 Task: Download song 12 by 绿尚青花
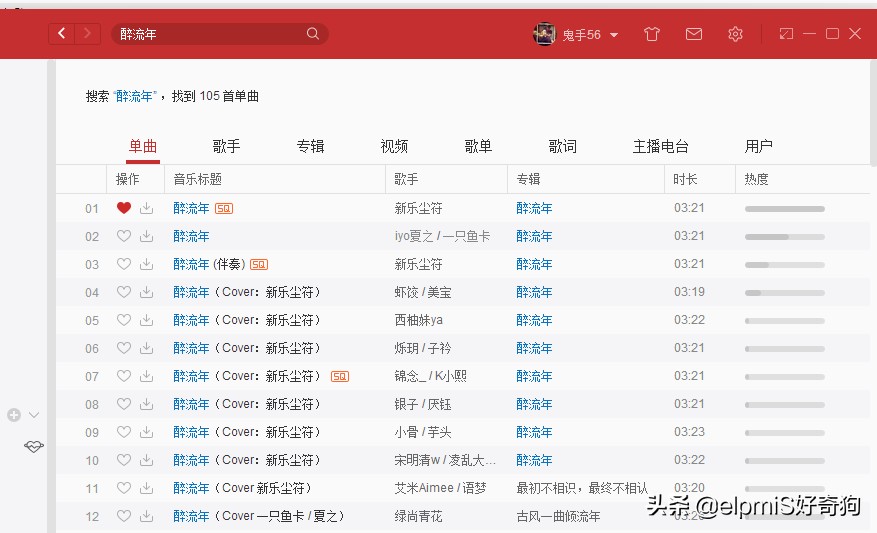tap(147, 516)
